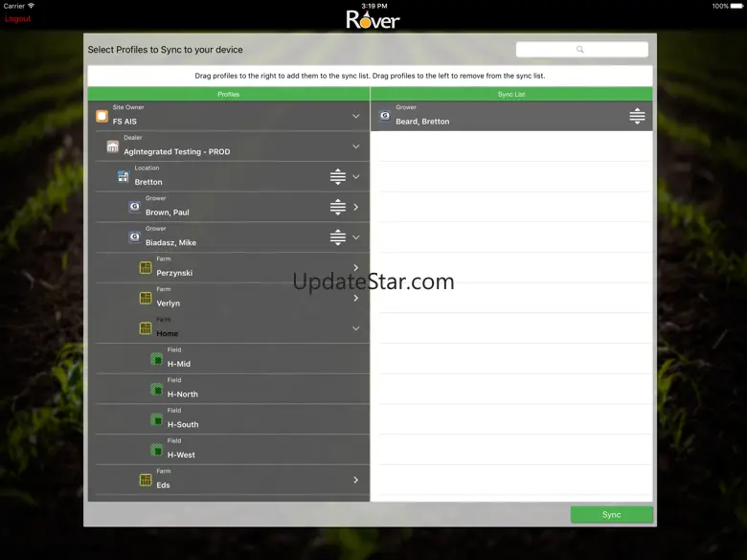Click the Farm icon beside Verlyn
Screen dimensions: 747x560
click(x=146, y=298)
